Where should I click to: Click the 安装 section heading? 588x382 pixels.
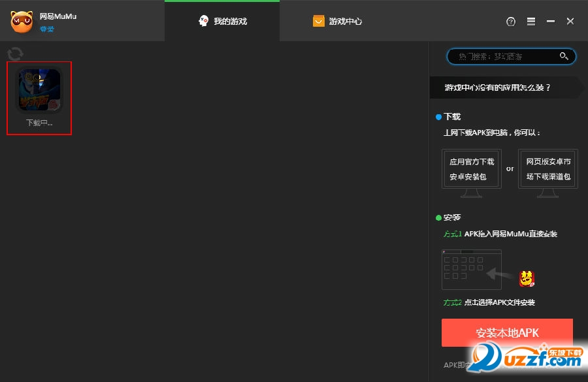[x=452, y=217]
